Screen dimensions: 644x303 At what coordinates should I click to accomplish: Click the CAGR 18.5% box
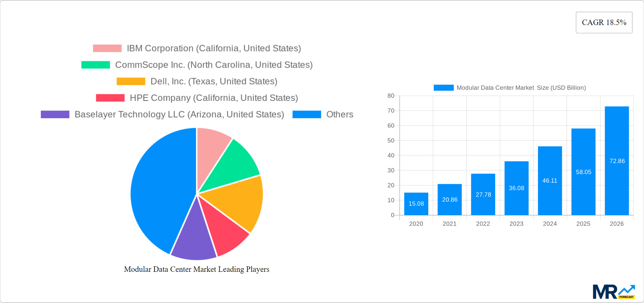604,22
